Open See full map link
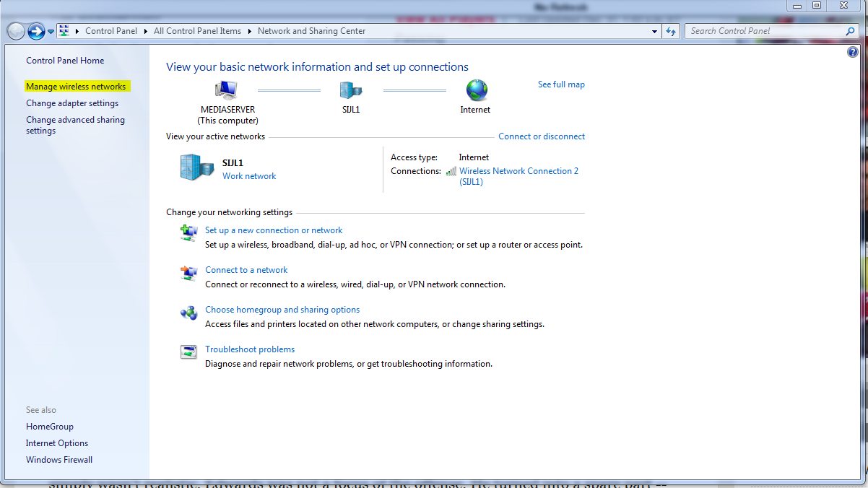Image resolution: width=868 pixels, height=488 pixels. (x=561, y=84)
